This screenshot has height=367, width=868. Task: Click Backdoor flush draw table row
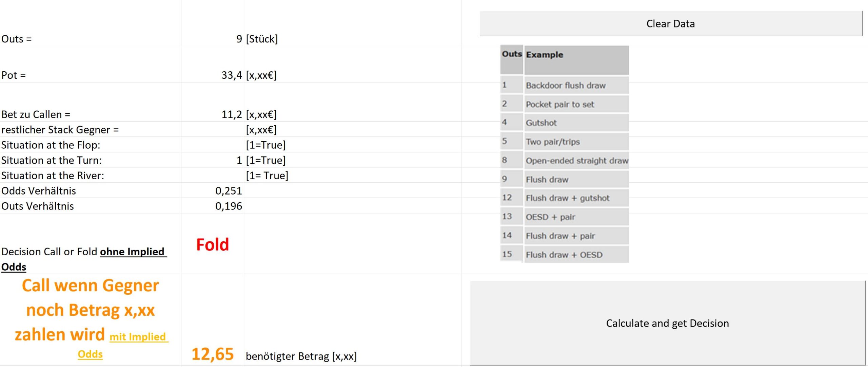pyautogui.click(x=565, y=85)
